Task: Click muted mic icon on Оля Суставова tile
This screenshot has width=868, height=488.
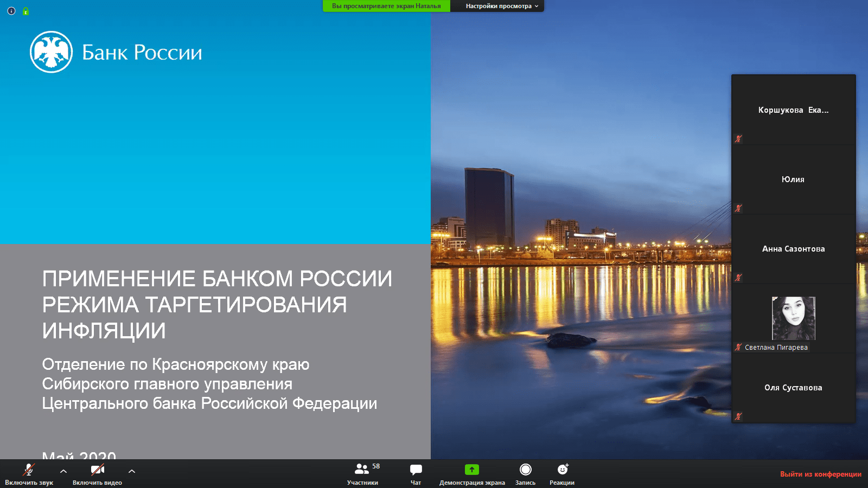Action: coord(738,416)
